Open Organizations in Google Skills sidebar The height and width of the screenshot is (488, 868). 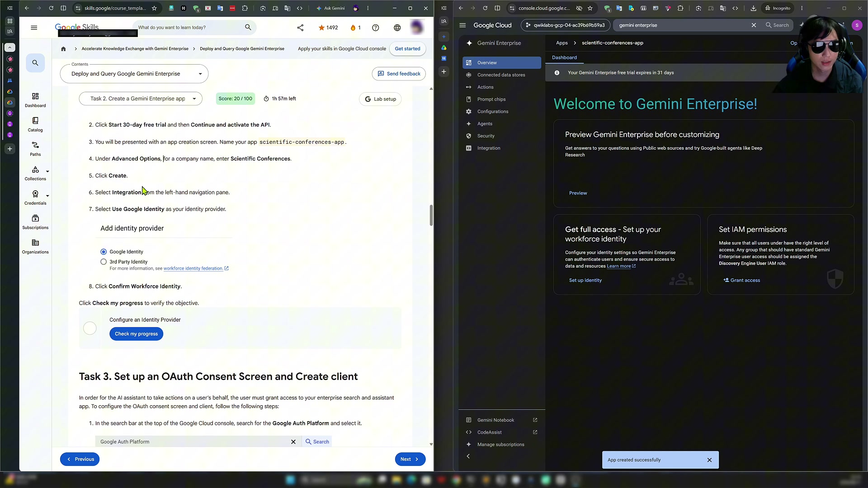click(35, 247)
